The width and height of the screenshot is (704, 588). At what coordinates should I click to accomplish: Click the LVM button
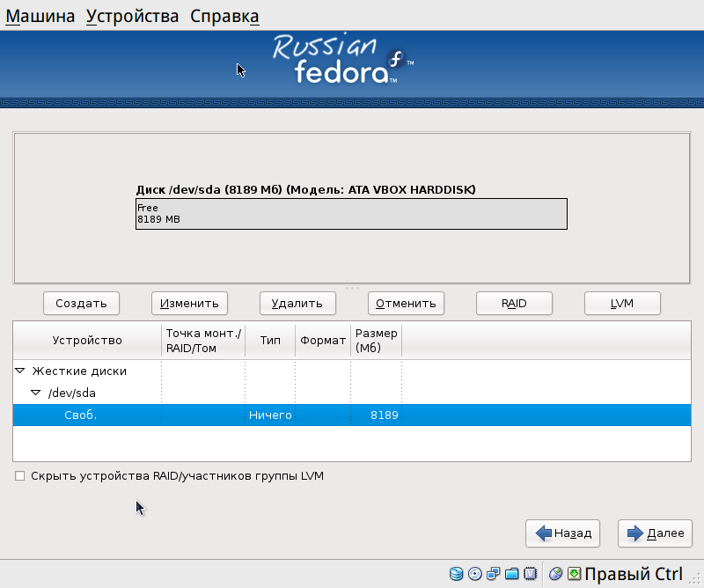[622, 303]
